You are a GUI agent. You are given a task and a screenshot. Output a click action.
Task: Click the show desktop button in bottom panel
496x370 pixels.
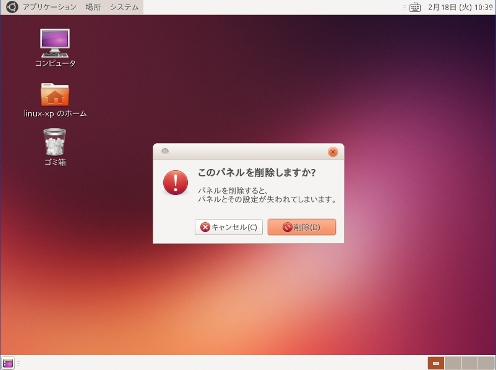(x=8, y=363)
